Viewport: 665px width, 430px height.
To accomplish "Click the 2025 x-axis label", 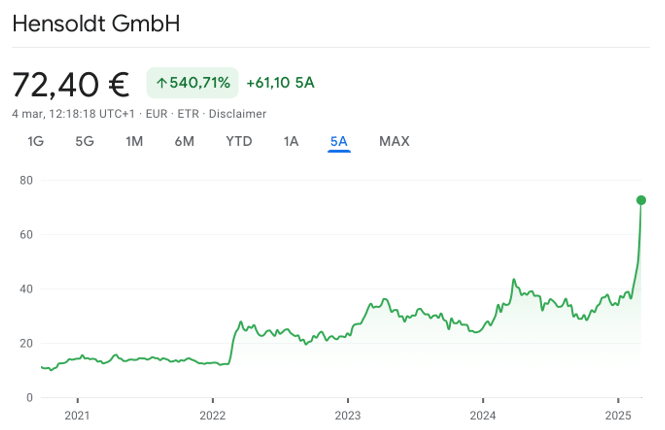I will coord(618,416).
